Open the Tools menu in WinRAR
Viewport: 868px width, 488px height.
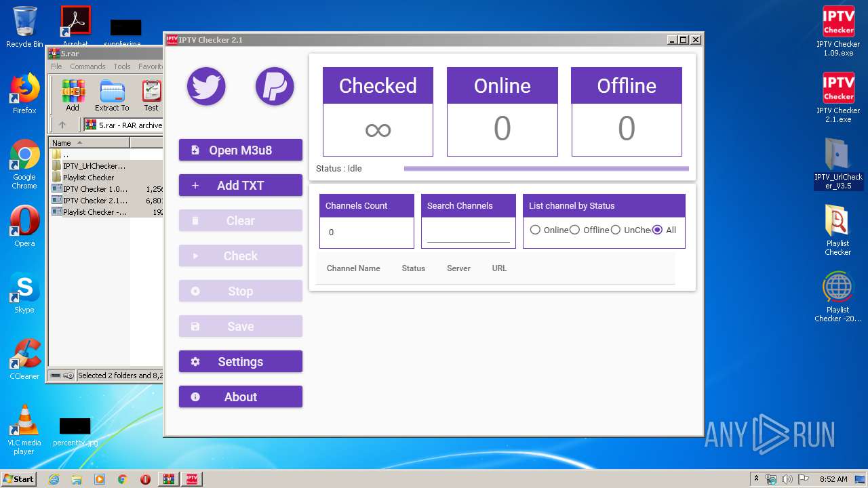pyautogui.click(x=122, y=66)
